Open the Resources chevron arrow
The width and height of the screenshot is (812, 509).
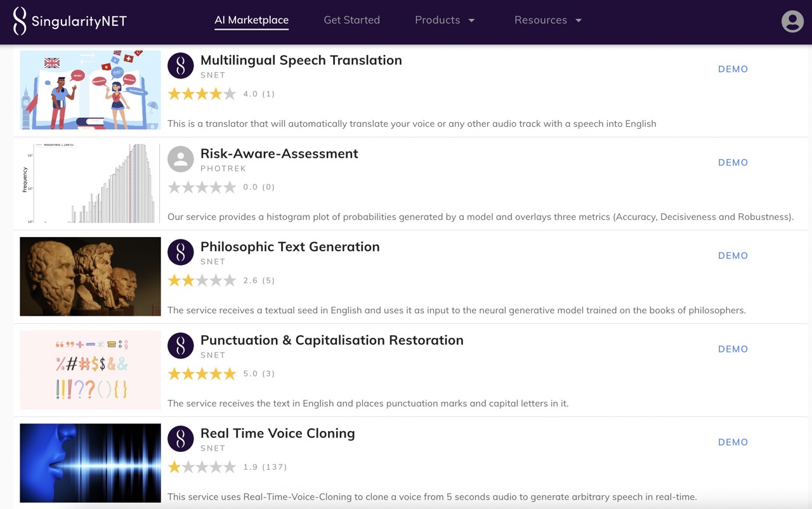(x=578, y=20)
